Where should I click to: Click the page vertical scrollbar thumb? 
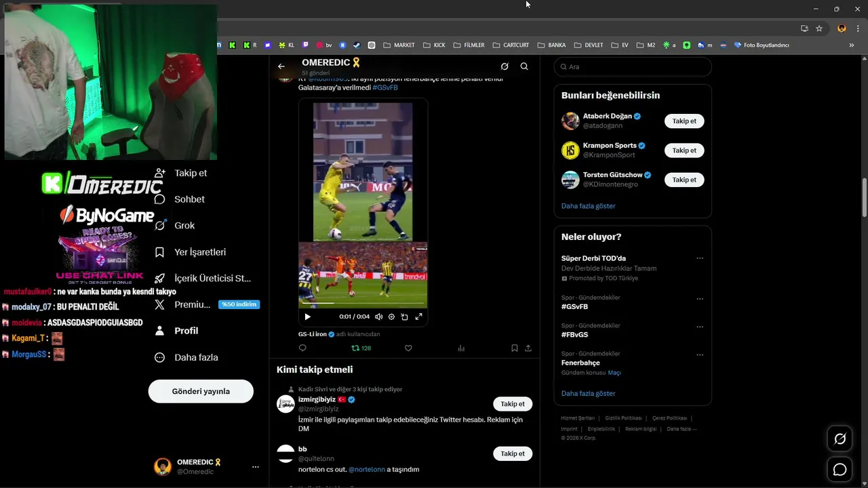point(864,198)
